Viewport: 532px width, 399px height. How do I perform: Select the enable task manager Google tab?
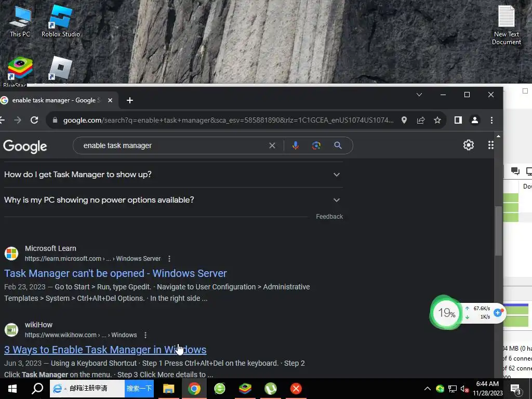[56, 100]
